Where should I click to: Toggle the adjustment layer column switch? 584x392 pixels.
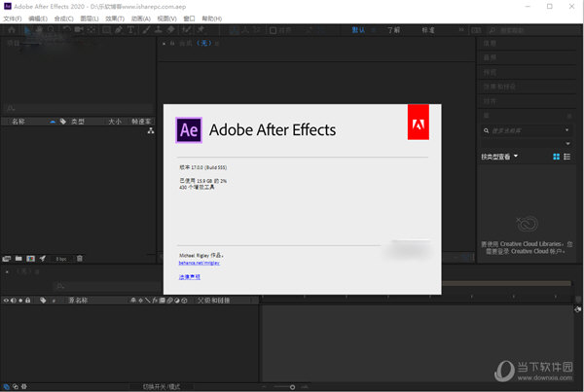pyautogui.click(x=177, y=301)
